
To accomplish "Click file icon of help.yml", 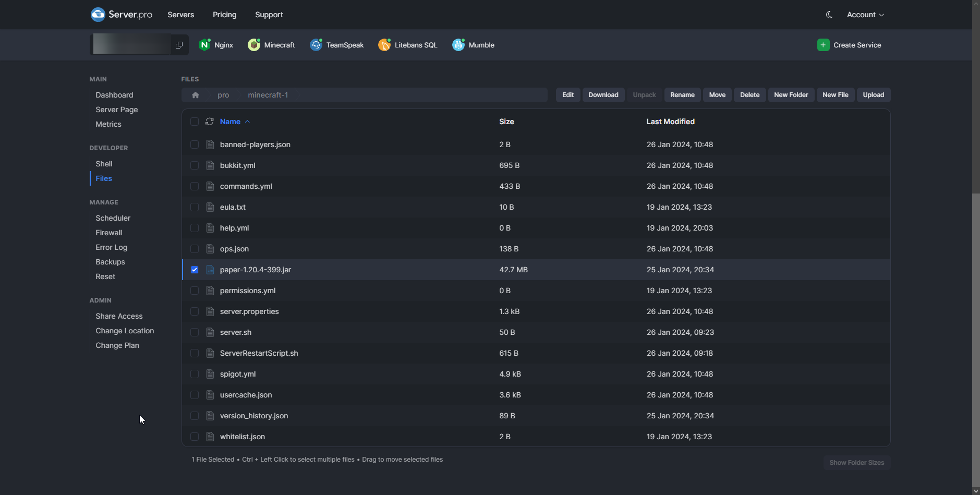I will click(x=210, y=228).
